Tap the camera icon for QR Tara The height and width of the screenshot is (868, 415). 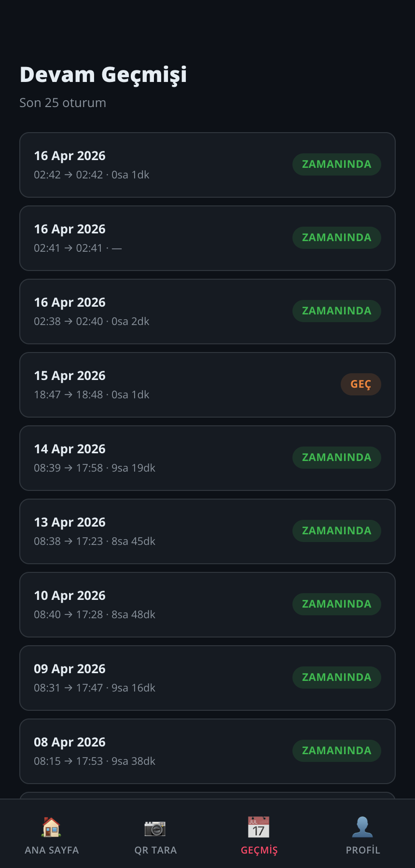click(x=155, y=827)
